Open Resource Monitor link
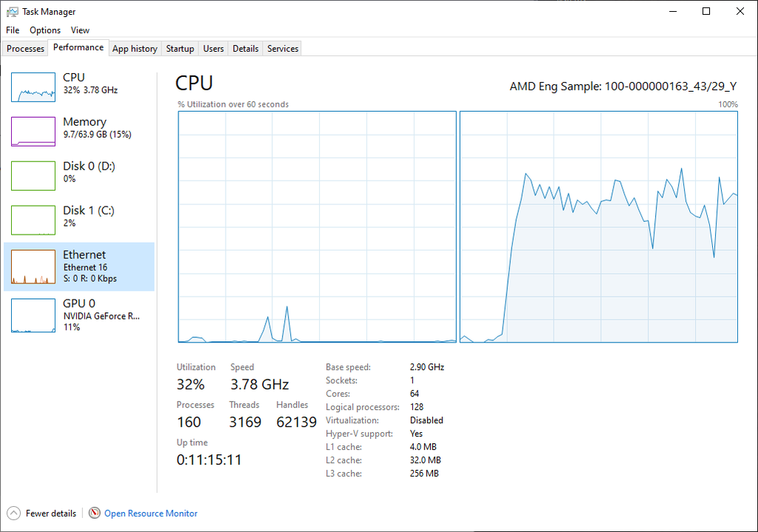Viewport: 758px width, 532px height. pos(151,513)
